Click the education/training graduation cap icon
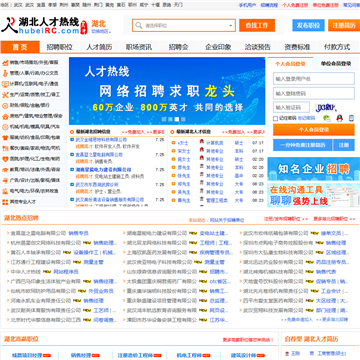360x360 pixels. 5,170
